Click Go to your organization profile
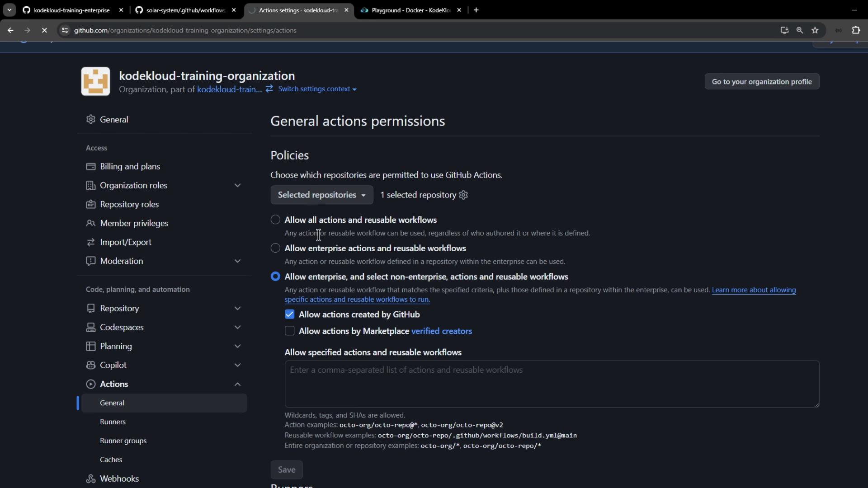Viewport: 868px width, 488px height. [762, 81]
